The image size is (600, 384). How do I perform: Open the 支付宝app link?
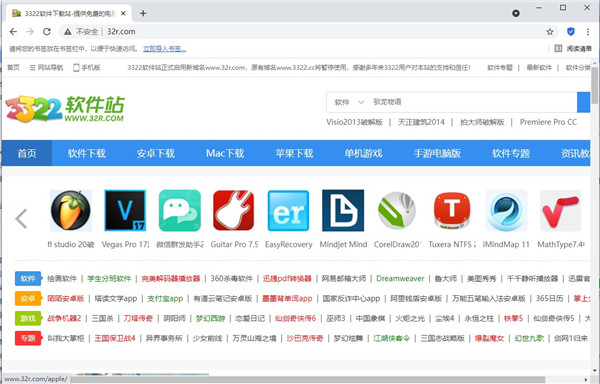point(165,298)
